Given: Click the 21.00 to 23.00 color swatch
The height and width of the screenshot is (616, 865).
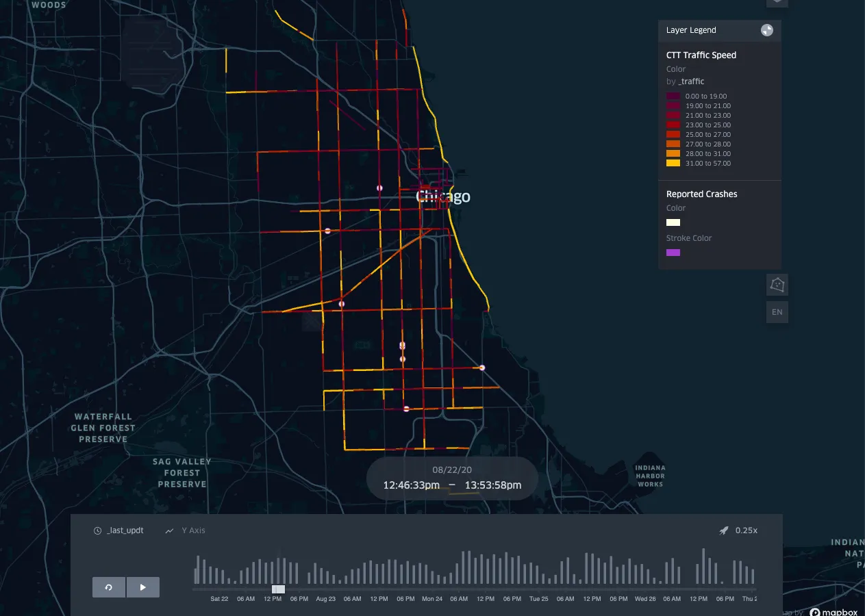Looking at the screenshot, I should [673, 116].
